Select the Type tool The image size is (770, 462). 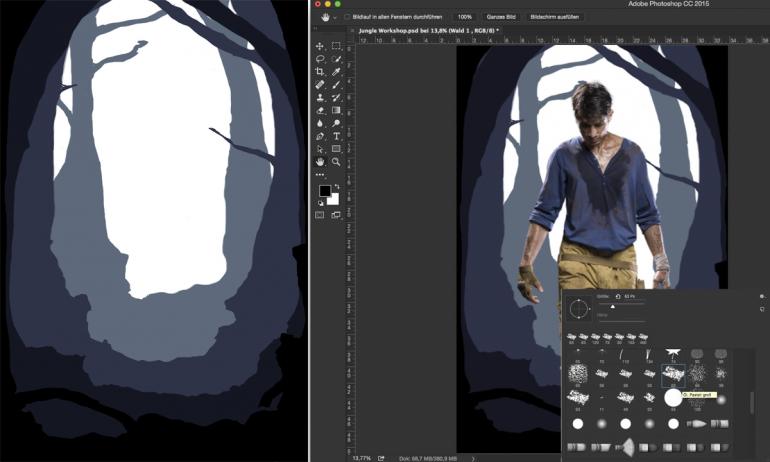pos(336,136)
